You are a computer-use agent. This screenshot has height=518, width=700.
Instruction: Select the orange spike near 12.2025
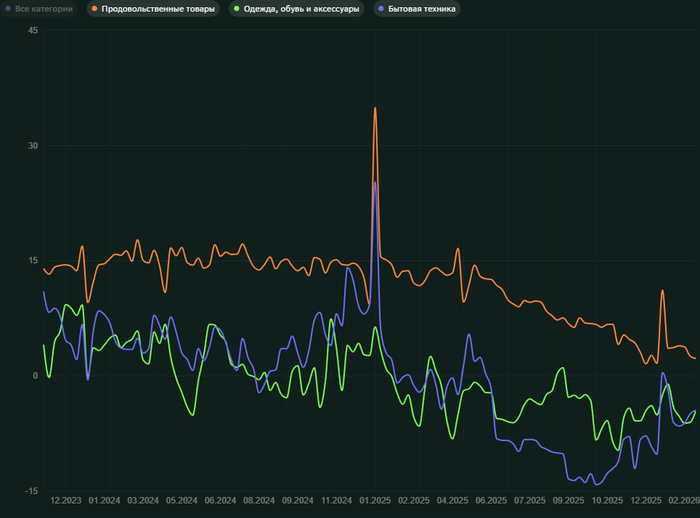point(662,291)
